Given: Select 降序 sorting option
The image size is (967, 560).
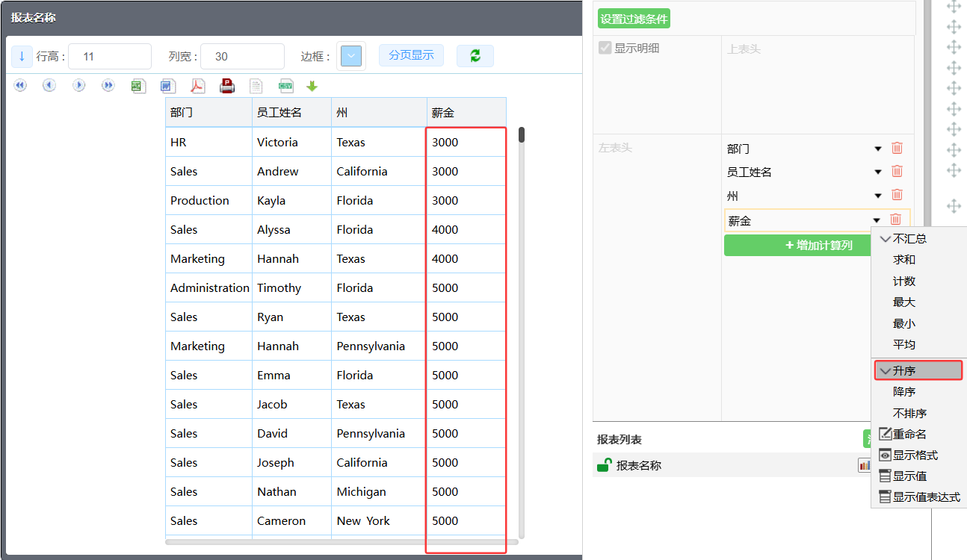Looking at the screenshot, I should pos(918,391).
